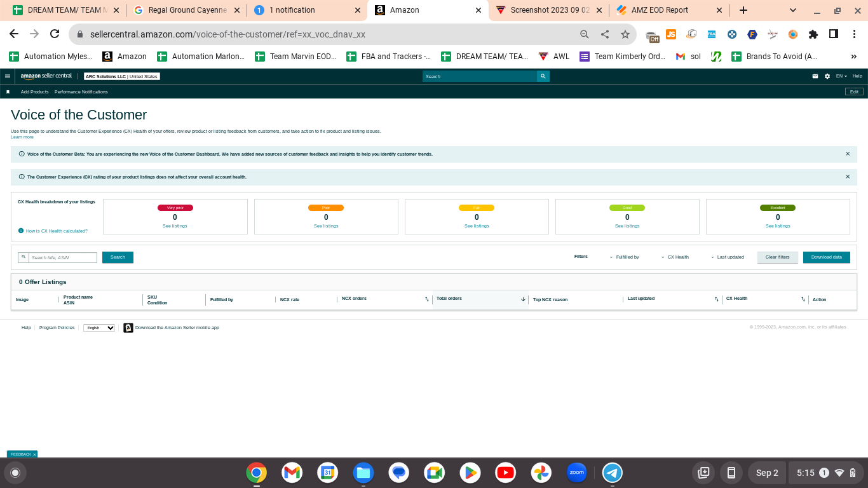Switch to the Screenshot 2023 09 02 tab
The image size is (868, 488).
point(548,10)
